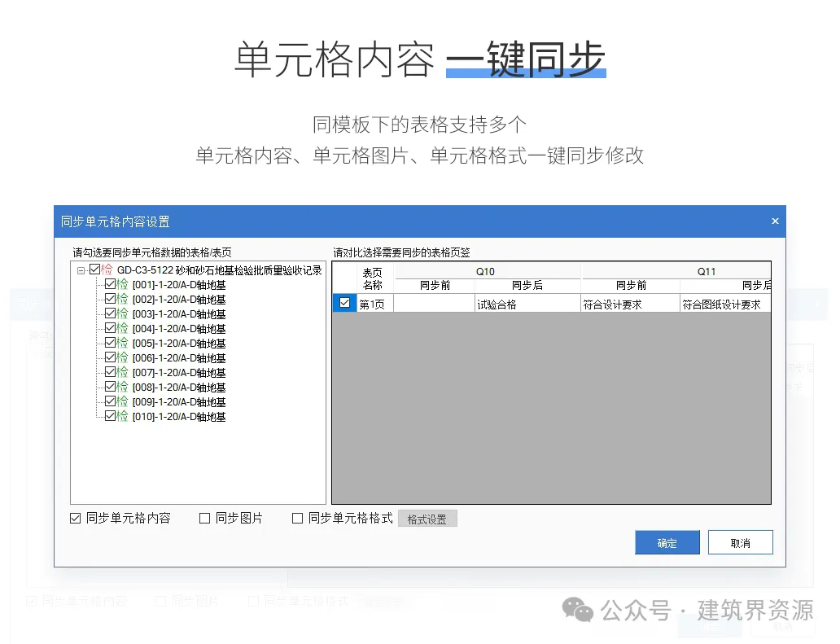Uncheck the [006]-1-20/A-D轴地基 checkbox
840x644 pixels.
click(111, 357)
